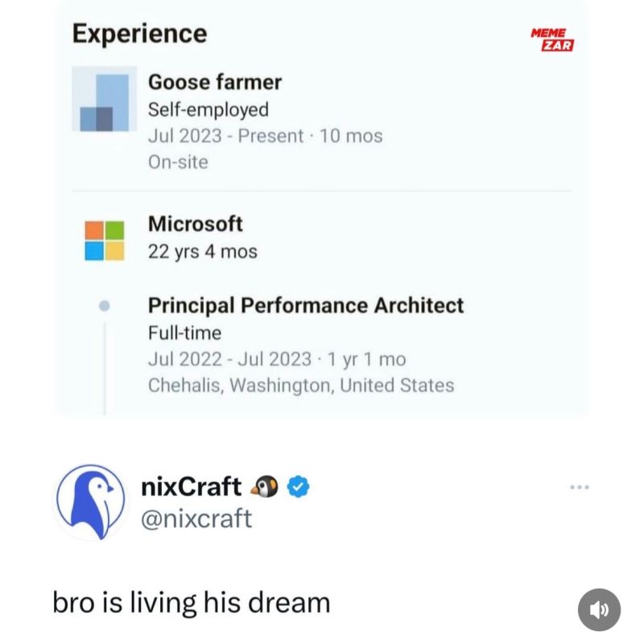Open the nixCraft display name

pos(191,486)
